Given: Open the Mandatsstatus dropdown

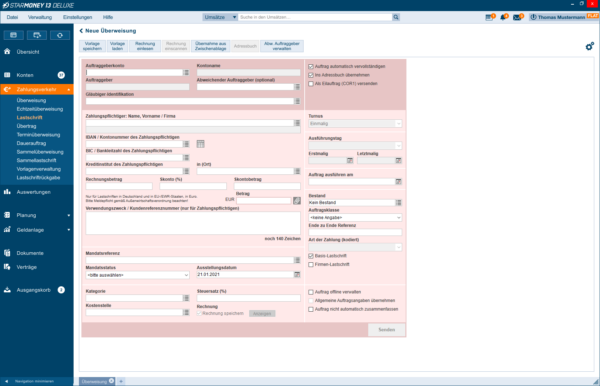Looking at the screenshot, I should 137,275.
